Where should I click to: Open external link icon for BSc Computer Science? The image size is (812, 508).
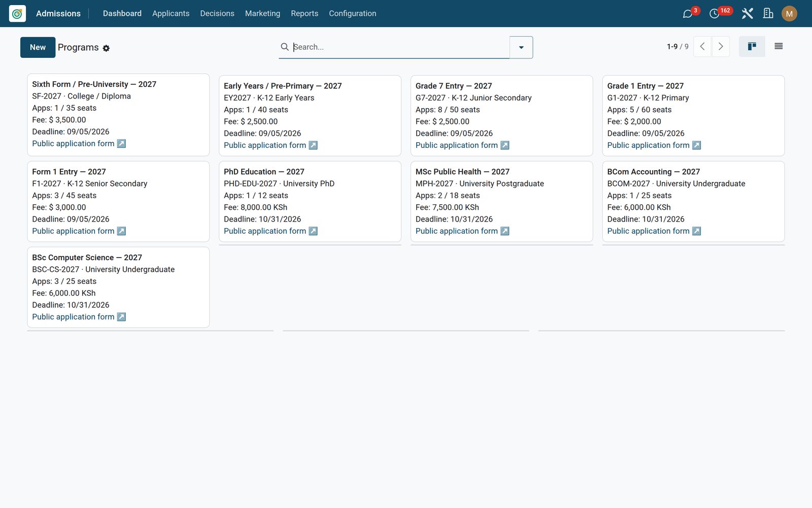point(121,317)
